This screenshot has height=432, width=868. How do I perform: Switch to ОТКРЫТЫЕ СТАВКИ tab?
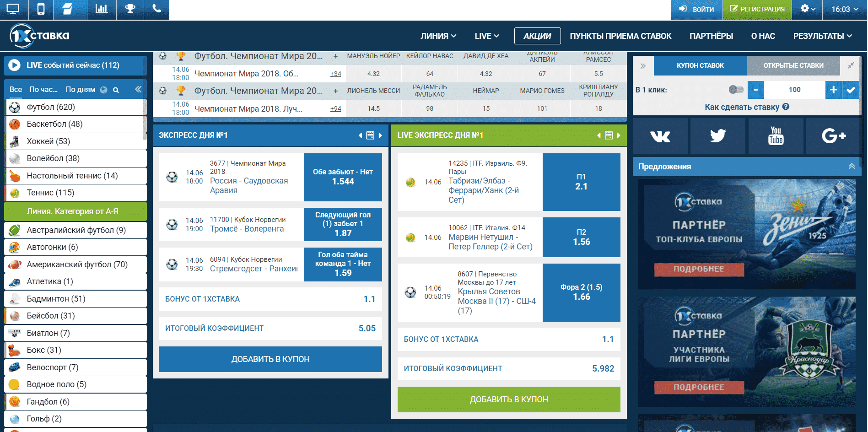click(x=793, y=65)
